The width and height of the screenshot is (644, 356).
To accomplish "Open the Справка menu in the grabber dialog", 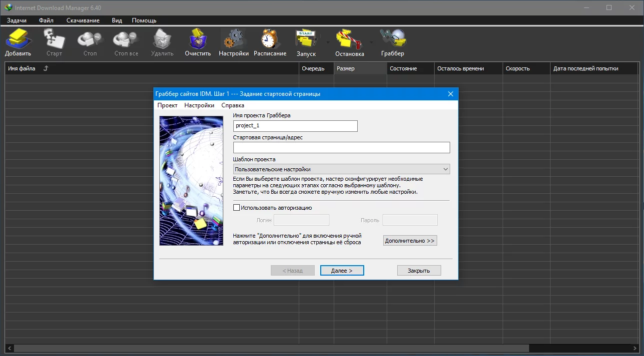I will 233,105.
